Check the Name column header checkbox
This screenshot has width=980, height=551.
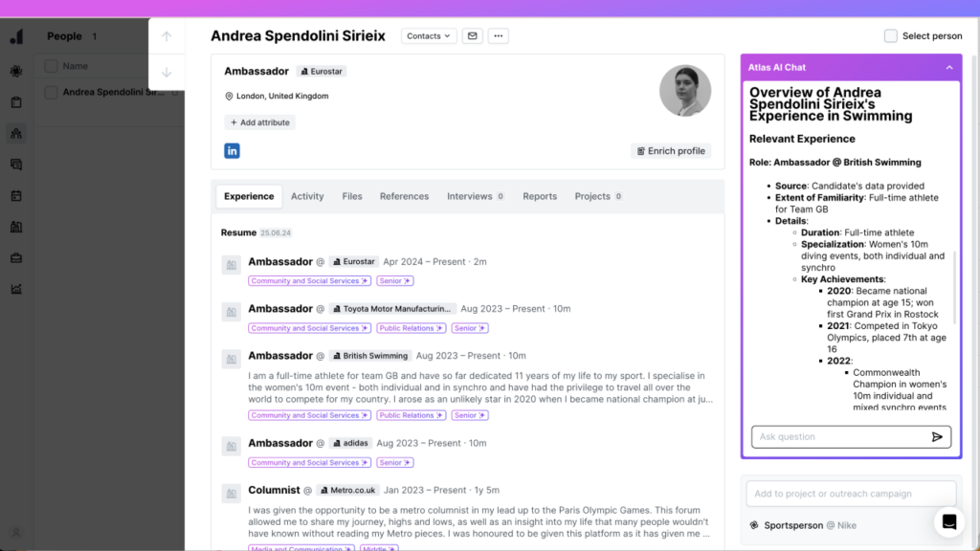(x=51, y=66)
